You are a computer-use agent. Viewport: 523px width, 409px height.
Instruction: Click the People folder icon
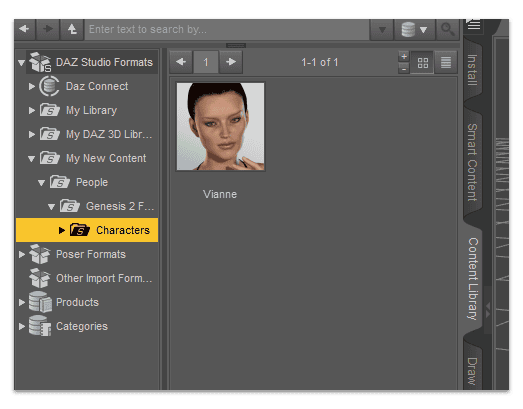click(x=60, y=182)
